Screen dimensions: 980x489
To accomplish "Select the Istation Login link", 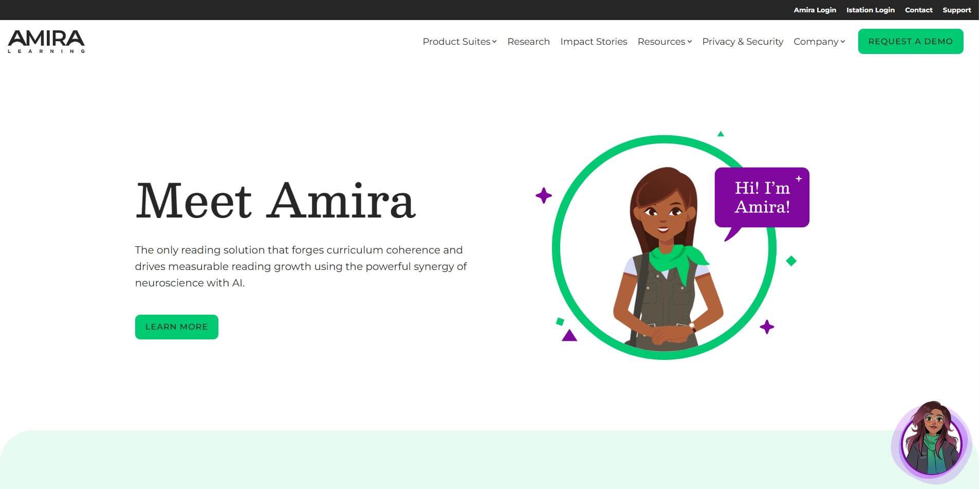I will [870, 10].
